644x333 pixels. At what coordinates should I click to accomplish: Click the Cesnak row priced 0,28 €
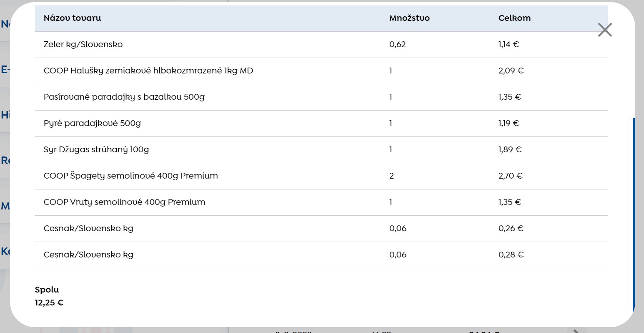(x=321, y=255)
